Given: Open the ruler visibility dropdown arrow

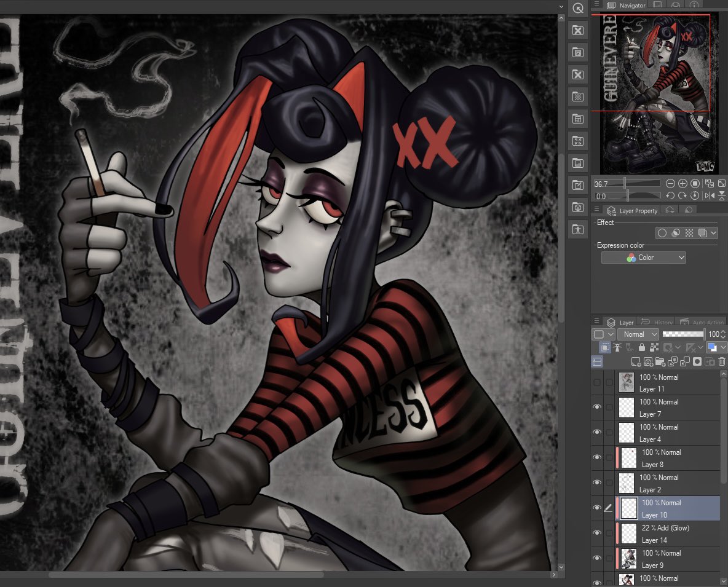Looking at the screenshot, I should pyautogui.click(x=700, y=347).
